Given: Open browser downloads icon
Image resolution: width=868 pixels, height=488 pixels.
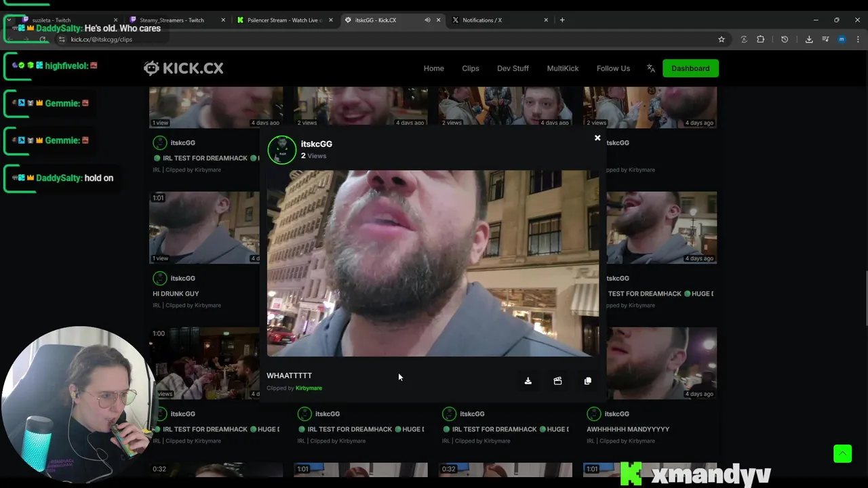Looking at the screenshot, I should [x=809, y=39].
